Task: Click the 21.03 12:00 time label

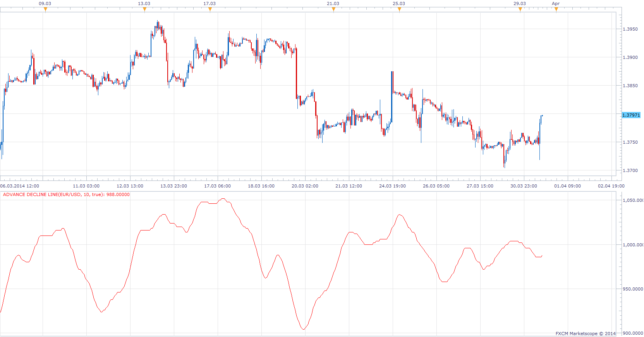Action: point(349,186)
